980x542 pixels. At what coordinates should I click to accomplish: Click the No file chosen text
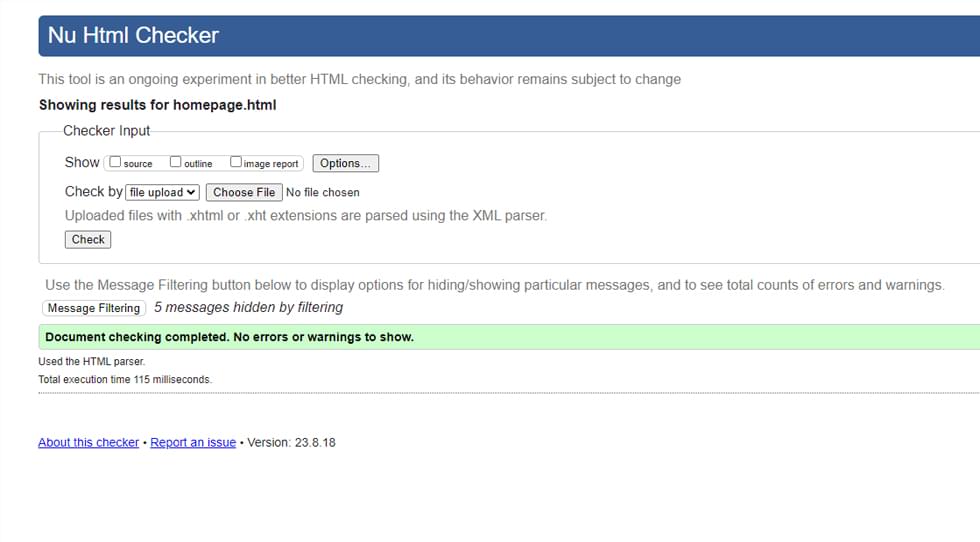[x=322, y=193]
